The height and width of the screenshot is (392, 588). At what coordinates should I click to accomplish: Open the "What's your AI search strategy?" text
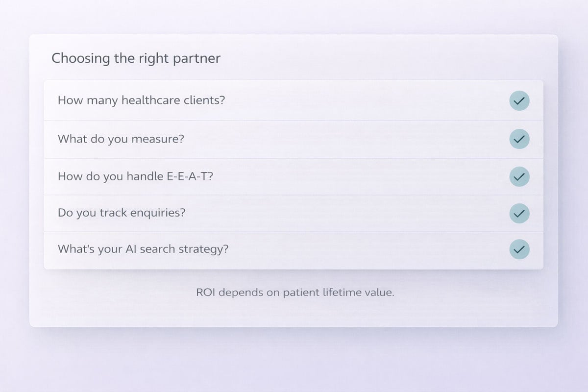click(x=143, y=249)
